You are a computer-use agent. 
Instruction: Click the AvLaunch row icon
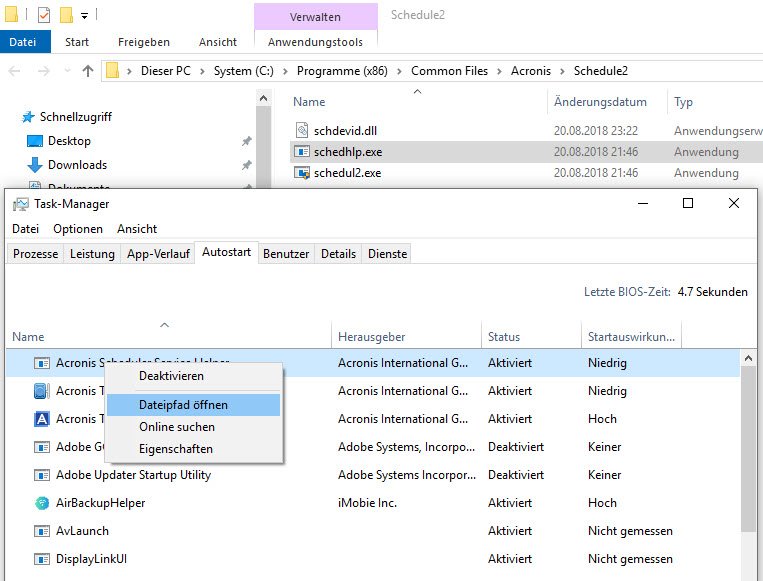42,531
